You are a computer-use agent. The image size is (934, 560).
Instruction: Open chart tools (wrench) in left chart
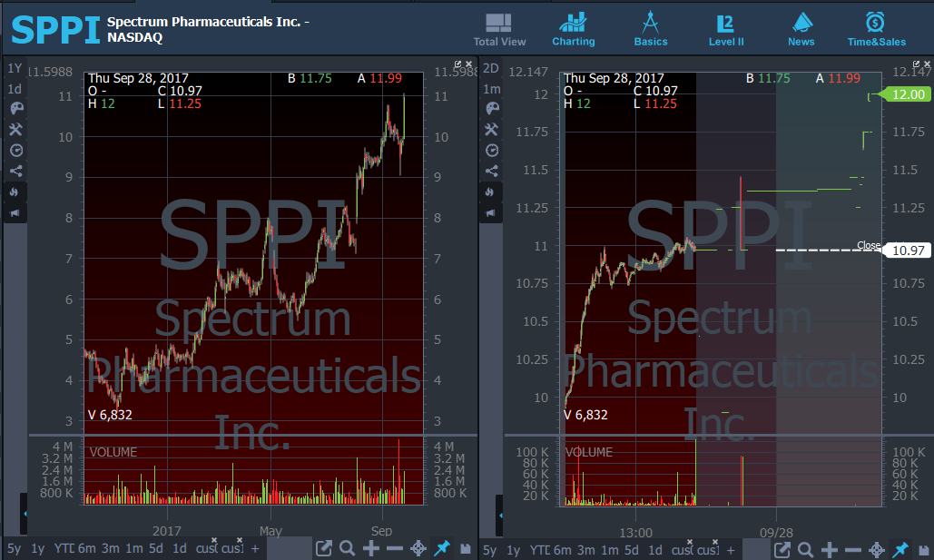[16, 129]
